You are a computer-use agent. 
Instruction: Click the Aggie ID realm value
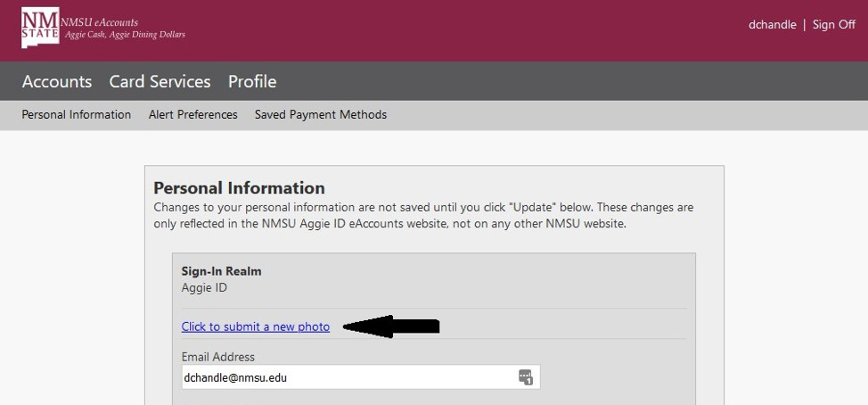point(204,288)
